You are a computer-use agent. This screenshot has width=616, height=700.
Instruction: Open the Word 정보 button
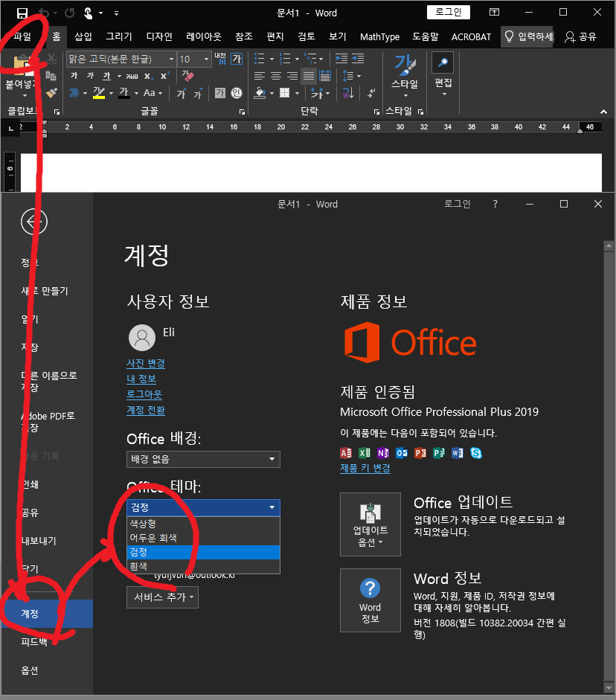coord(370,600)
